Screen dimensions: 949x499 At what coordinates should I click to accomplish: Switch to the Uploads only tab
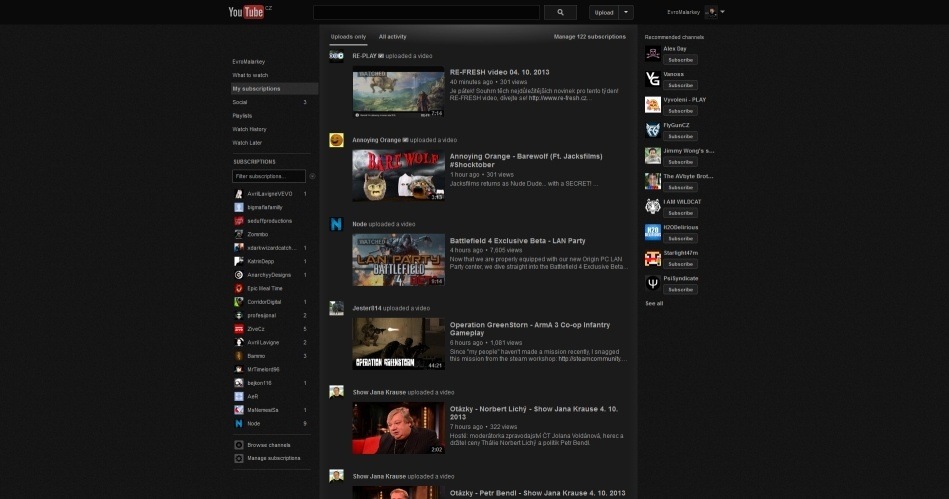[x=348, y=37]
